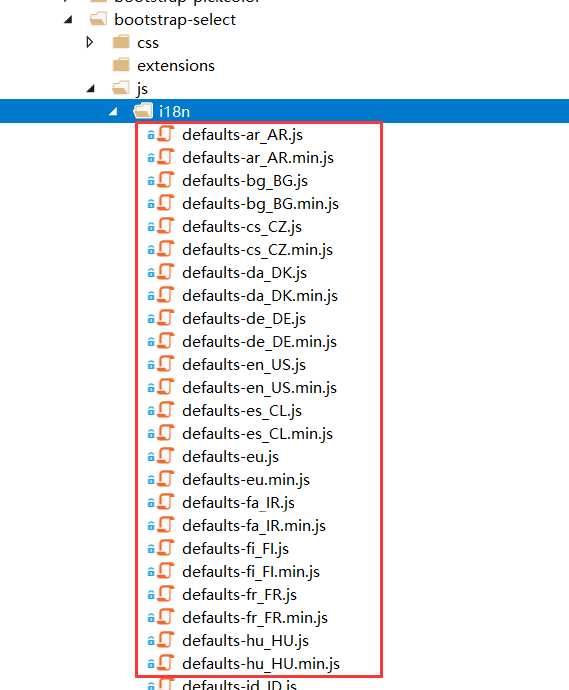Click the script icon of defaults-cs_CZ.js
The height and width of the screenshot is (690, 569).
click(x=166, y=226)
